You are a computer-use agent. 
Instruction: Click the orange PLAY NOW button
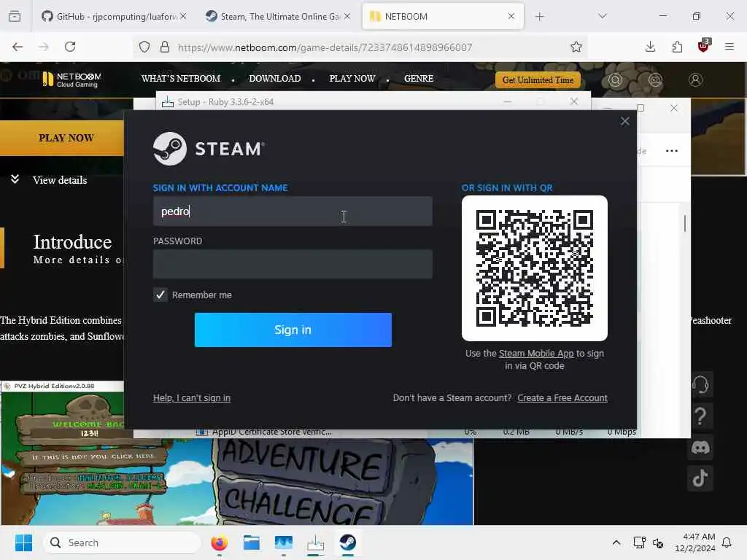click(x=62, y=138)
